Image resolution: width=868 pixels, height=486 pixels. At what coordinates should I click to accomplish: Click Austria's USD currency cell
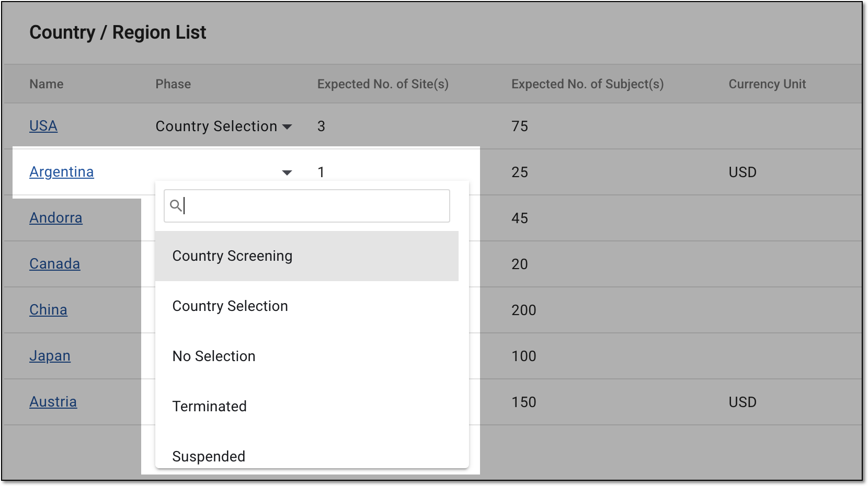click(743, 402)
